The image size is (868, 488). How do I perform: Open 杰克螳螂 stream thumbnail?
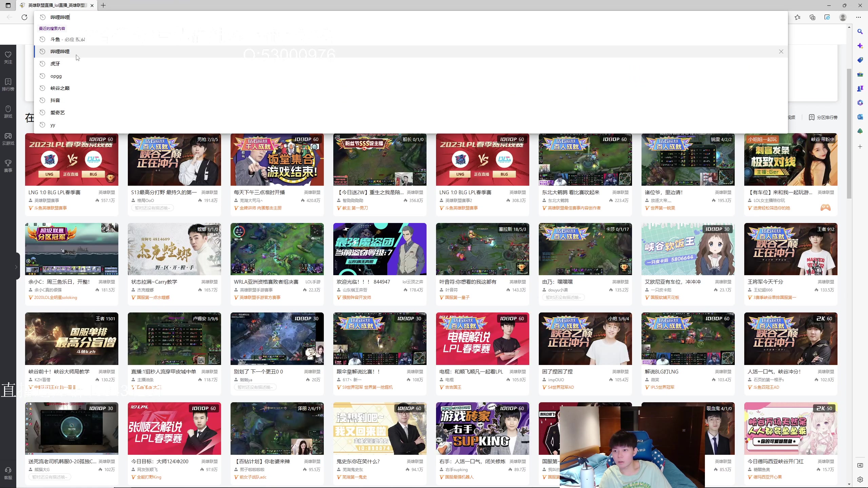click(x=174, y=249)
